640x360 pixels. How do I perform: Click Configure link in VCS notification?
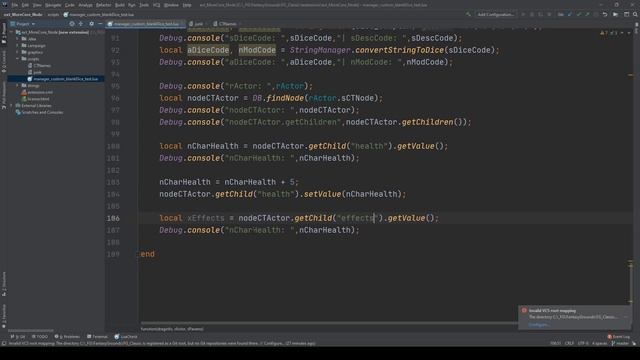(x=539, y=325)
